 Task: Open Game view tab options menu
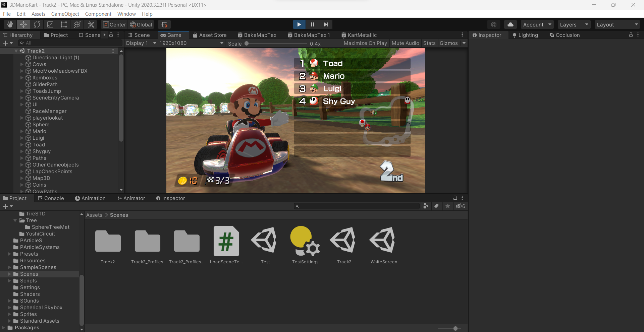[462, 35]
